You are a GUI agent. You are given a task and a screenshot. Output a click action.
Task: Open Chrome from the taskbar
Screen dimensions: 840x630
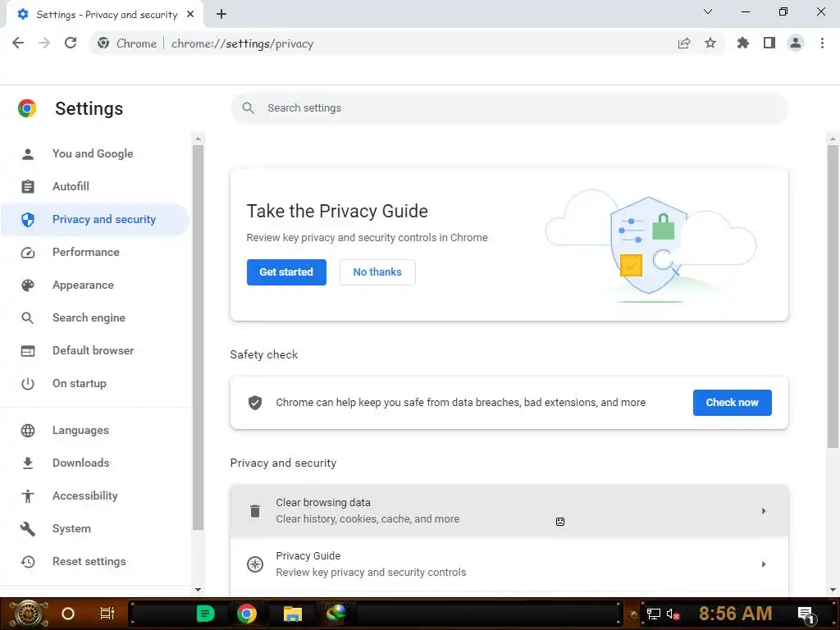click(246, 614)
